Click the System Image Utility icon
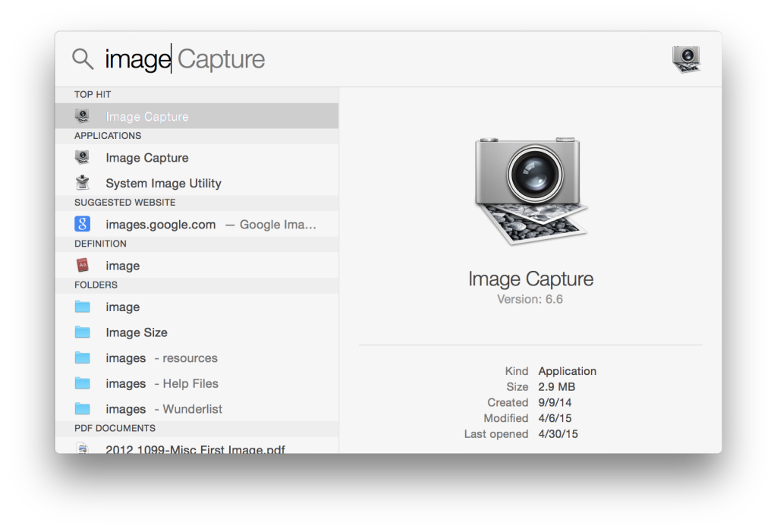This screenshot has height=532, width=777. click(82, 183)
